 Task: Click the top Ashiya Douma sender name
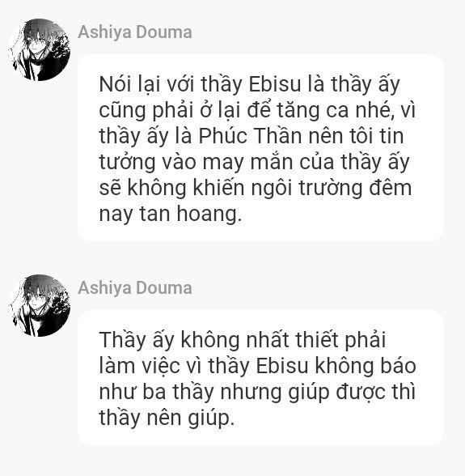click(x=135, y=32)
